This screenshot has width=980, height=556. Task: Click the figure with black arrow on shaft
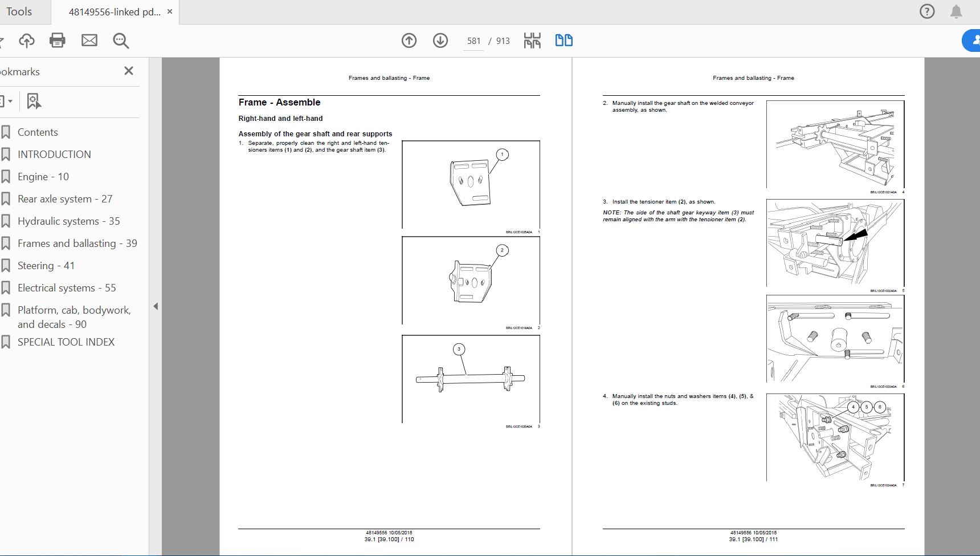[x=835, y=243]
